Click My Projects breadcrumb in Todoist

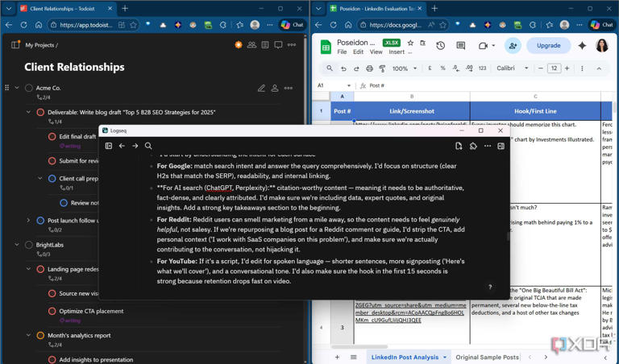(x=39, y=45)
